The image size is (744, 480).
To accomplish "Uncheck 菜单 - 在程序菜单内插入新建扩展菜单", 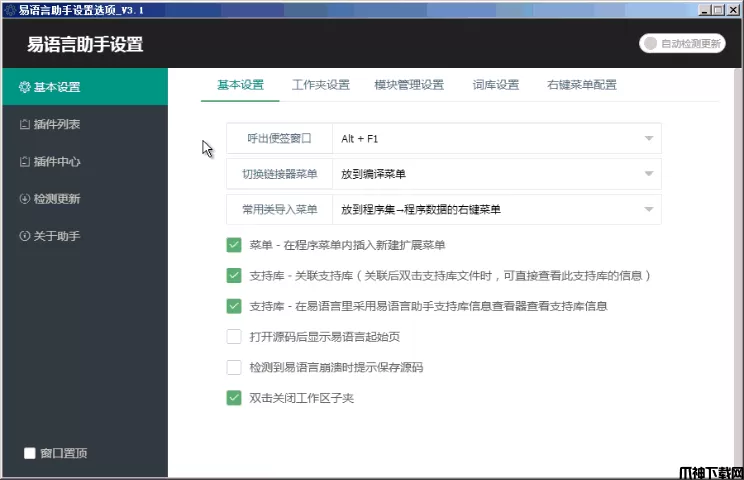I will coord(234,245).
